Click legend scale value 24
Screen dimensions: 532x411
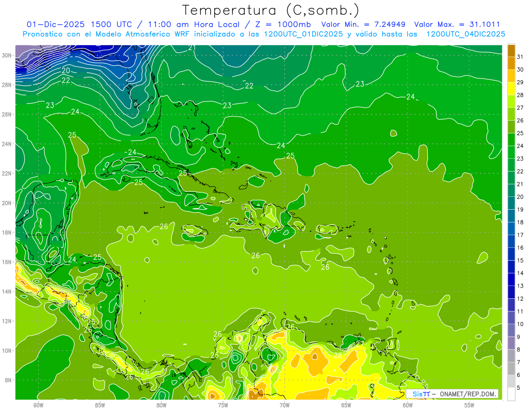coord(520,146)
